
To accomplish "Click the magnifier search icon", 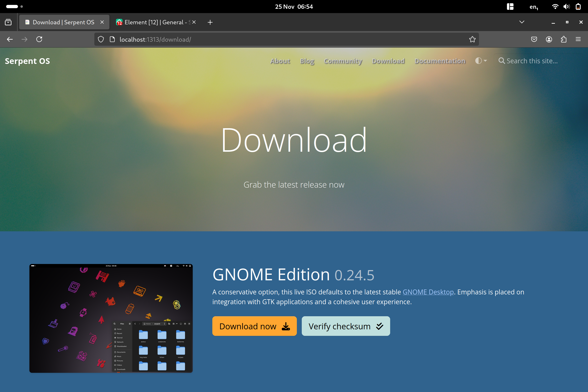I will [x=501, y=61].
